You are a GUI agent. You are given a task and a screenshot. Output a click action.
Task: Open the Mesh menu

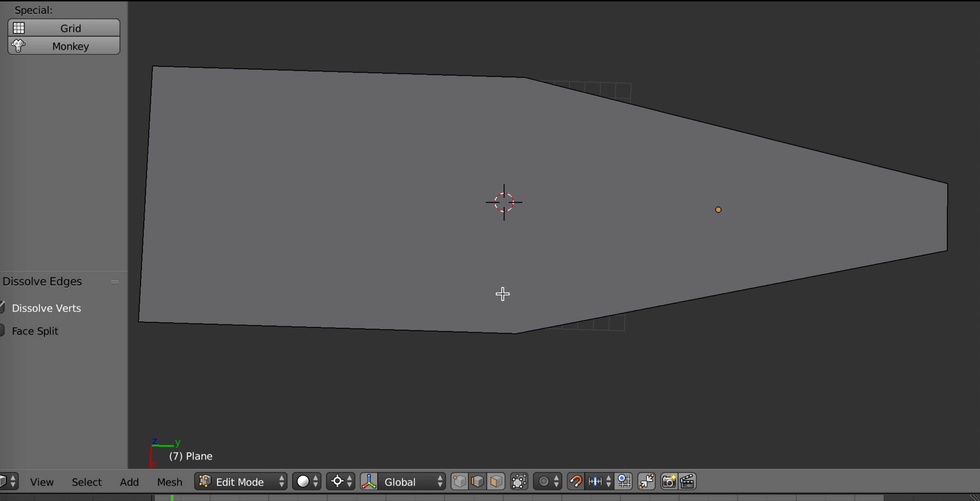pyautogui.click(x=170, y=482)
